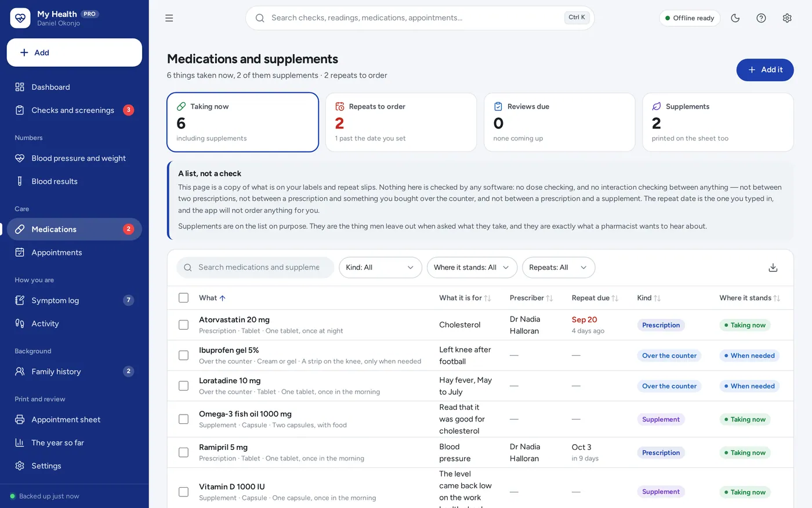The width and height of the screenshot is (812, 508).
Task: Click the Add button in the sidebar
Action: [74, 53]
